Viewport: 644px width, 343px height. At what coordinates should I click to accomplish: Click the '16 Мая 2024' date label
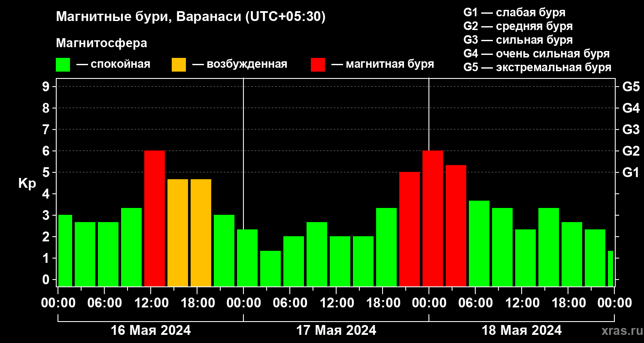point(151,331)
